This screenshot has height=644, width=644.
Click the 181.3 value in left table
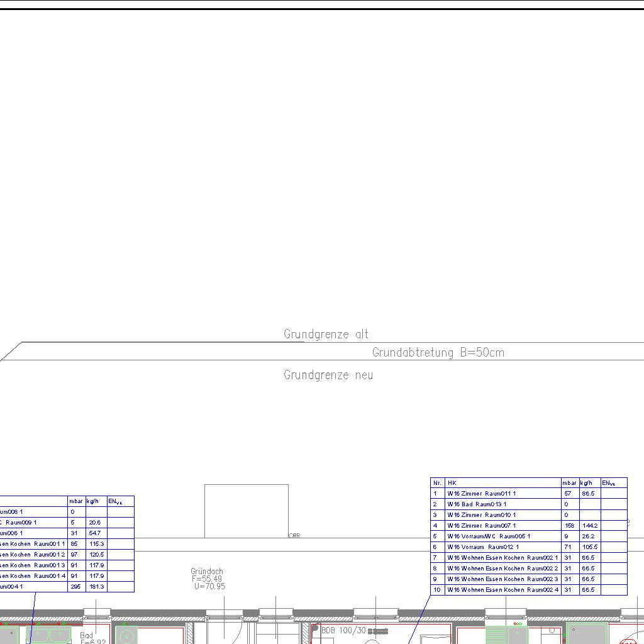(96, 587)
